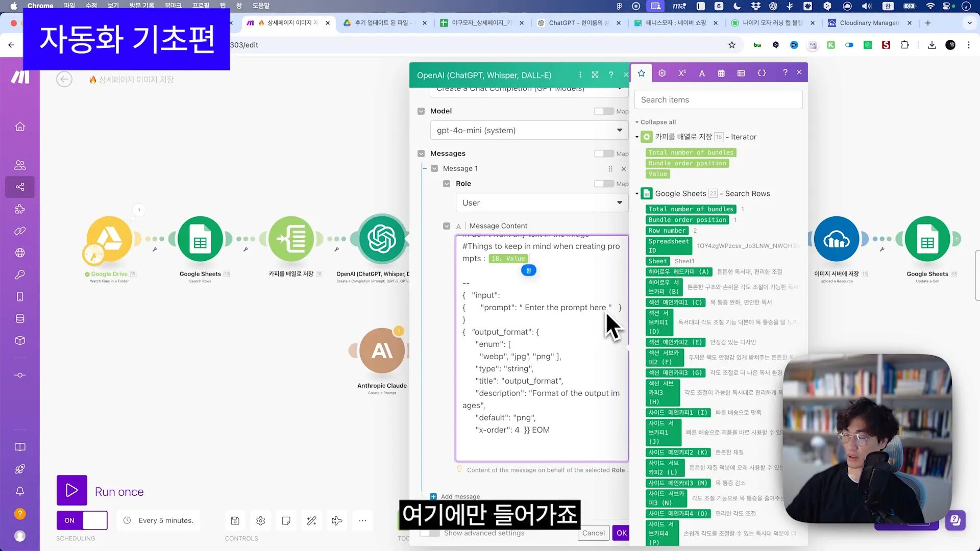Screen dimensions: 980x551
Task: Open Scenarios in sidebar
Action: point(20,187)
